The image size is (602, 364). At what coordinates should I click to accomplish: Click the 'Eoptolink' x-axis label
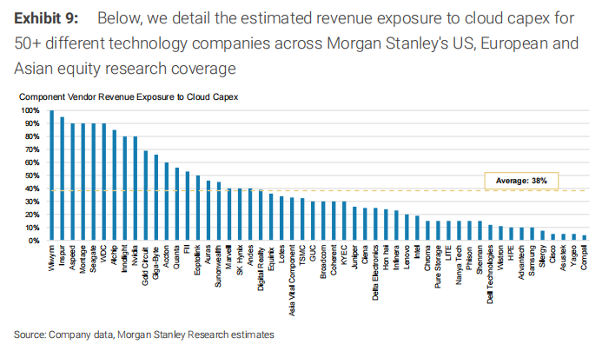(198, 260)
